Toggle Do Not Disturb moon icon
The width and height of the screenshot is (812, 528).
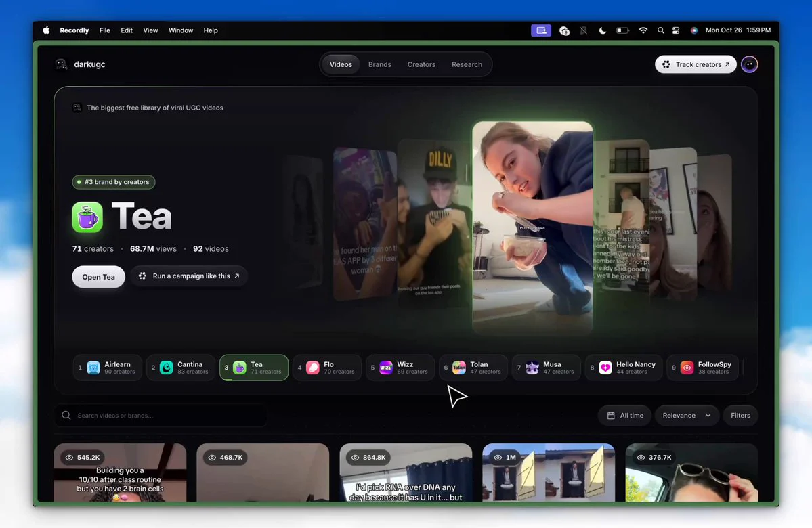[602, 30]
